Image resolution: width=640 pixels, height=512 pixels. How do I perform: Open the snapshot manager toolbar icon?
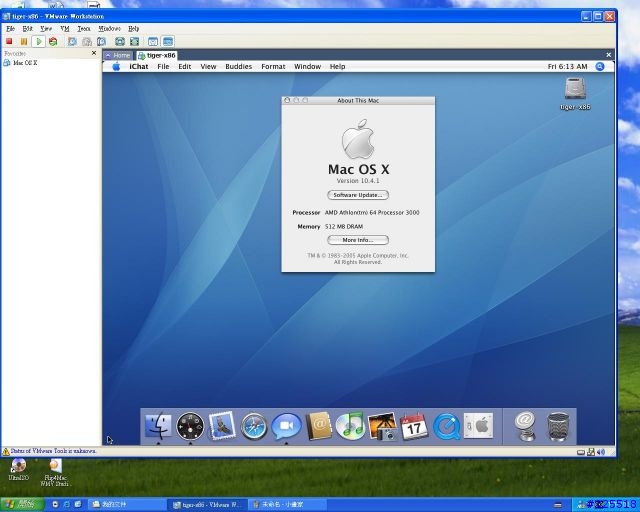pyautogui.click(x=102, y=41)
